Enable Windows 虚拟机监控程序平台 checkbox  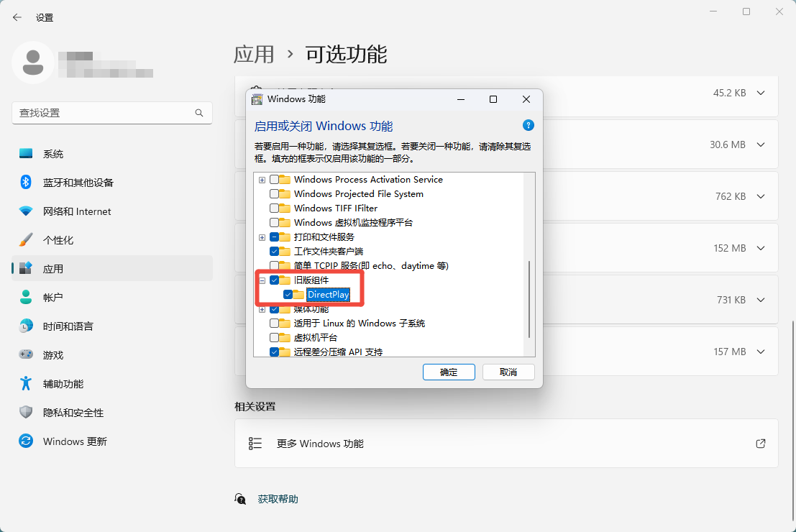pos(274,222)
